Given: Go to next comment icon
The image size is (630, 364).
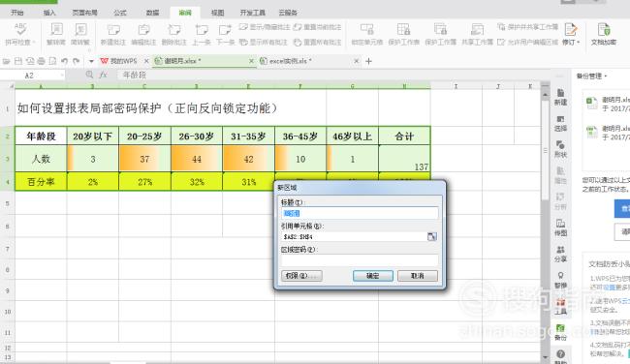Looking at the screenshot, I should point(225,29).
